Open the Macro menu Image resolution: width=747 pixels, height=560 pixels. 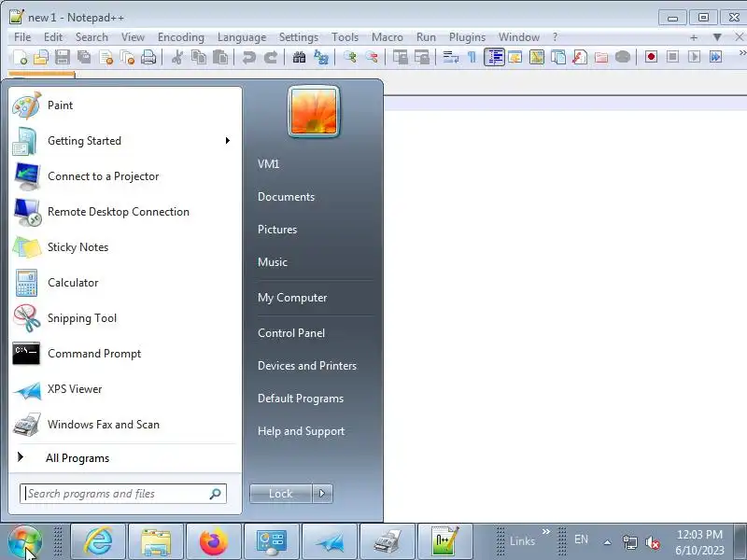(387, 37)
